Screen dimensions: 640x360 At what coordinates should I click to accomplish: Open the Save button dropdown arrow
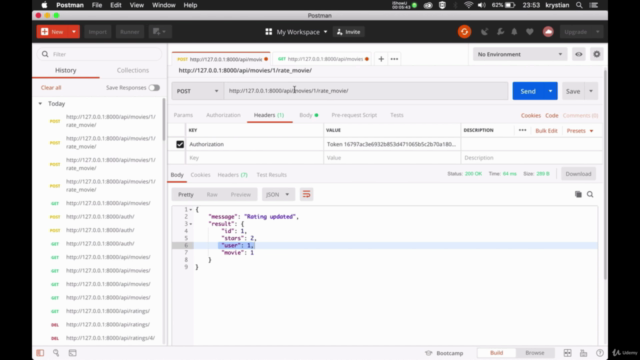pos(591,91)
